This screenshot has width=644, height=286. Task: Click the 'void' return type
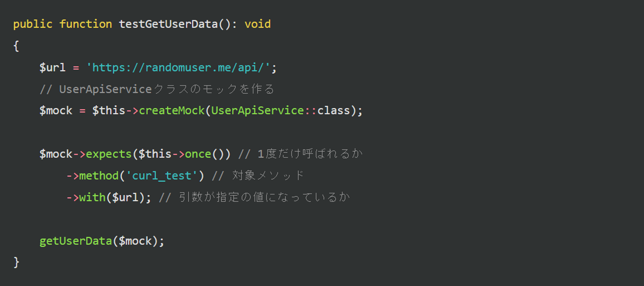click(x=258, y=24)
